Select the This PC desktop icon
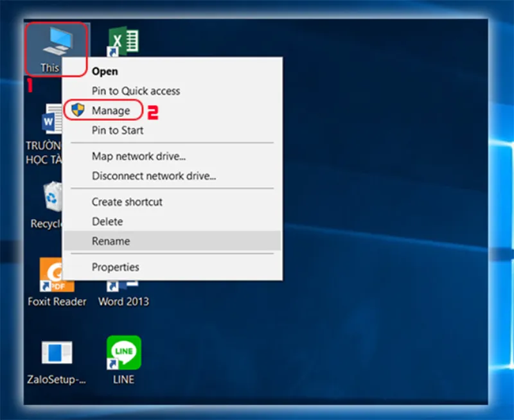The image size is (514, 420). (x=57, y=42)
